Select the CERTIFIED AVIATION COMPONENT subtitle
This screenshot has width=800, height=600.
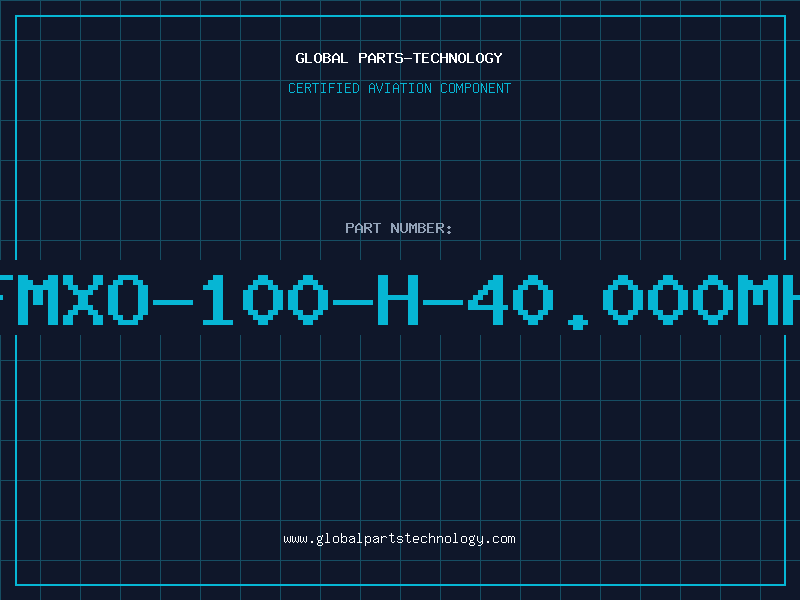coord(399,88)
